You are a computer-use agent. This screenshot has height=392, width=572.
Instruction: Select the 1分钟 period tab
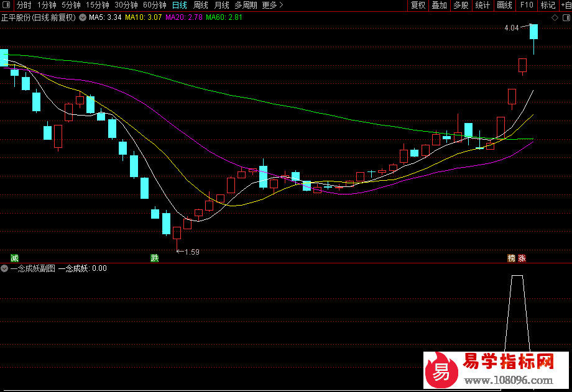coord(47,5)
